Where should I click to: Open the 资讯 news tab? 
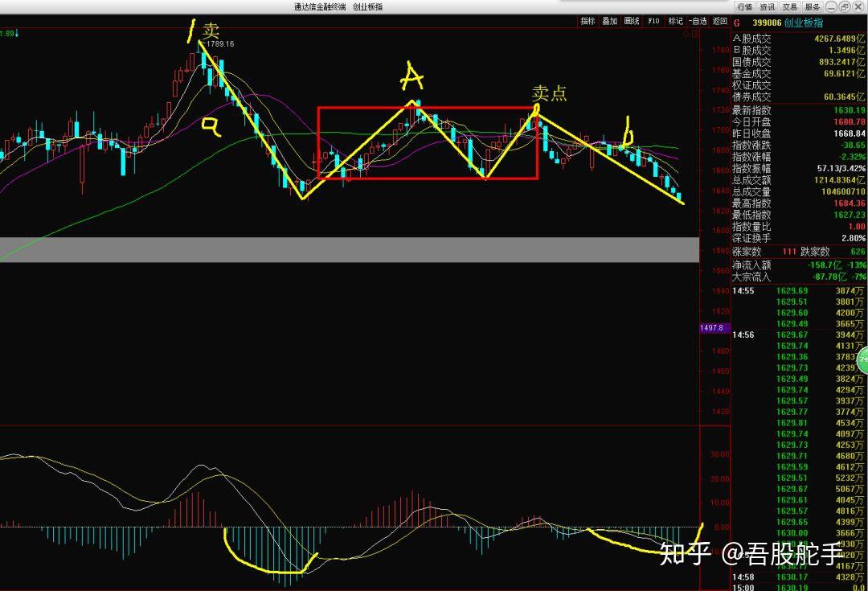(768, 6)
